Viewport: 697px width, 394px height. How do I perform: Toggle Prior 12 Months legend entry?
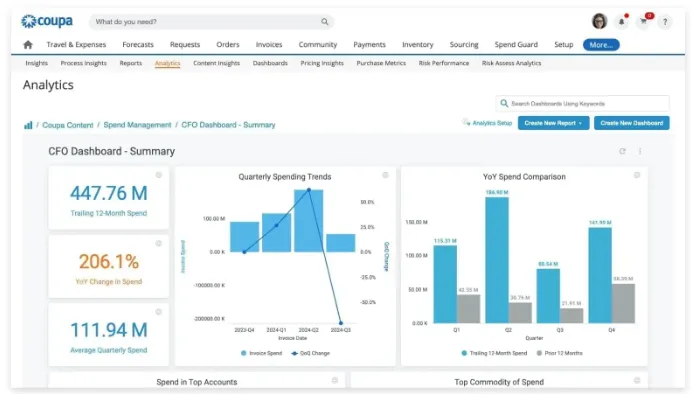tap(560, 353)
